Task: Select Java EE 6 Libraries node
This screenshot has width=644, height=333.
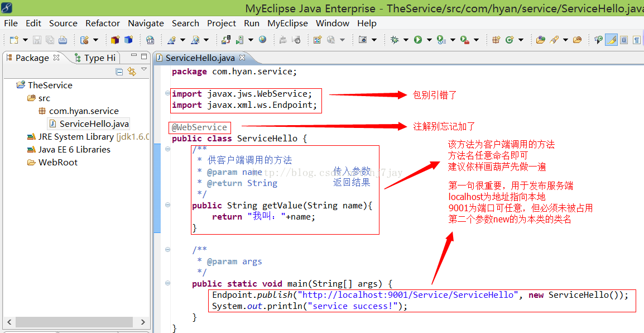Action: 69,149
